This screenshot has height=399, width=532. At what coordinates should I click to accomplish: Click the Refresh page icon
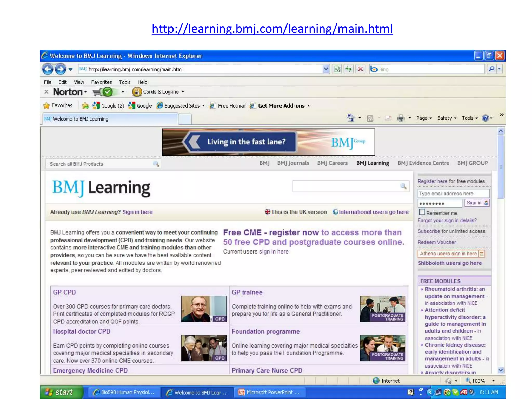pos(349,69)
